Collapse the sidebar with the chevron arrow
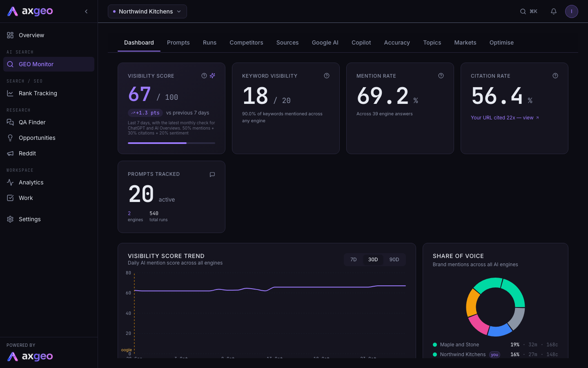588x368 pixels. (86, 11)
